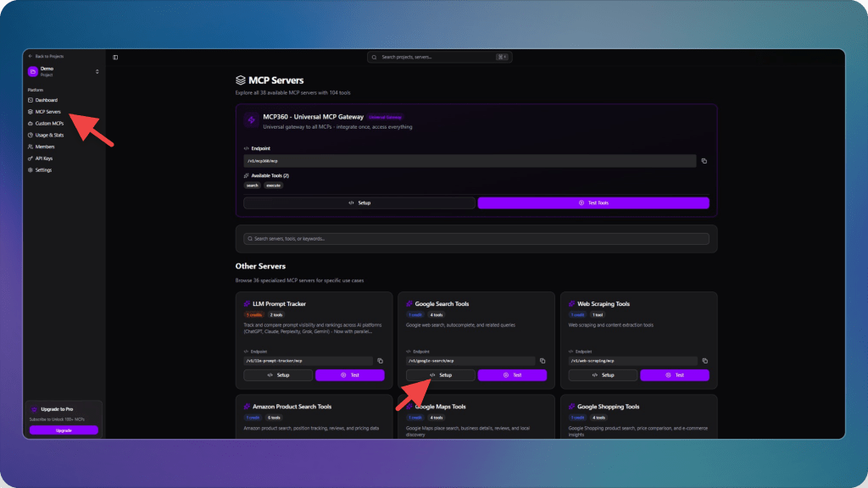Viewport: 868px width, 488px height.
Task: Click the /v1/llm-prompt-tracker/mcp endpoint field
Action: (309, 361)
